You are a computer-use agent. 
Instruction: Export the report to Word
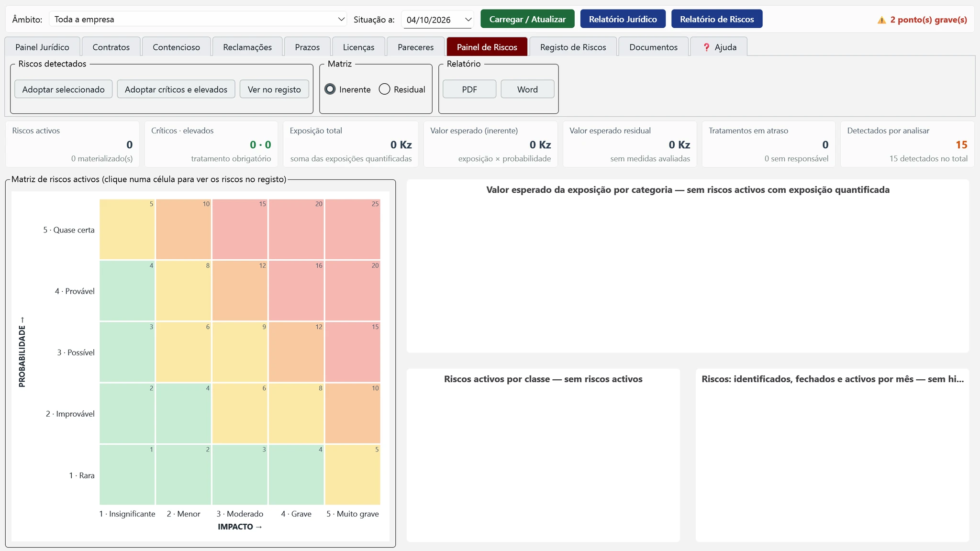click(x=527, y=89)
